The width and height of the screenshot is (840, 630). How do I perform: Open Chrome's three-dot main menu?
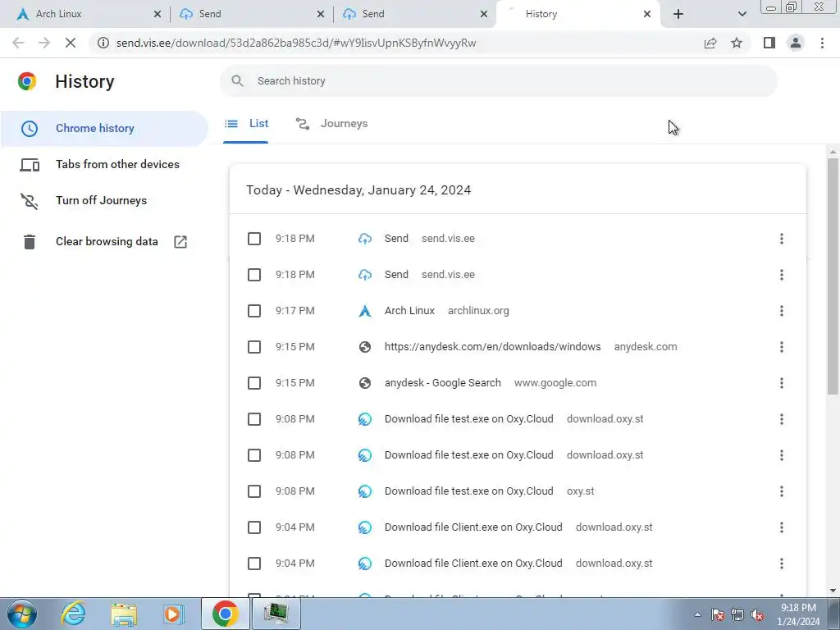(822, 43)
